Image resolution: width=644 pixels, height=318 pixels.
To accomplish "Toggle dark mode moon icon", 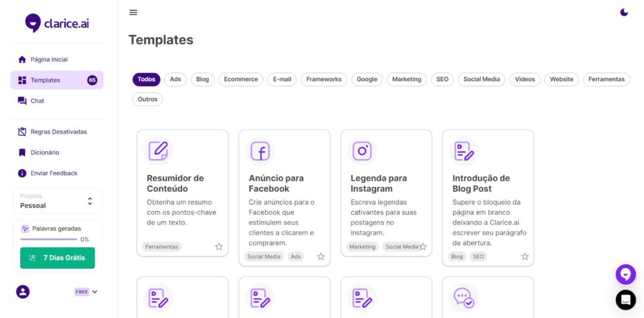I will coord(624,13).
